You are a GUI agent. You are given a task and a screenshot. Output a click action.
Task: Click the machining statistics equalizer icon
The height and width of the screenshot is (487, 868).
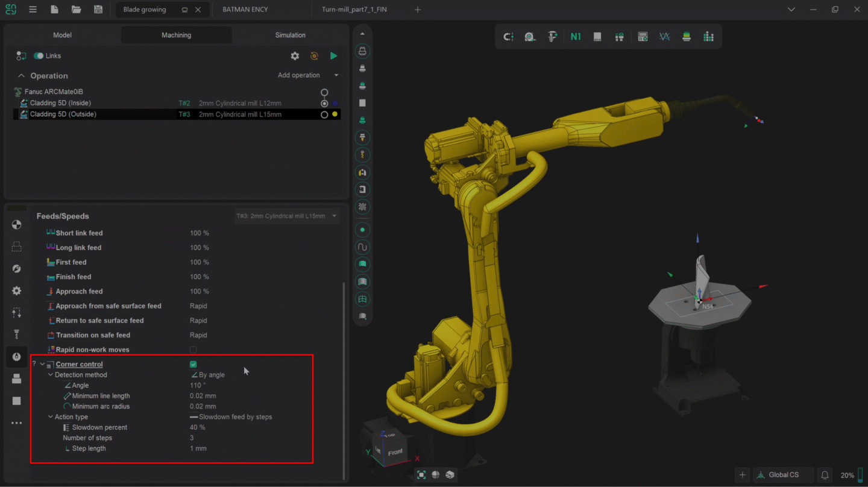point(708,36)
